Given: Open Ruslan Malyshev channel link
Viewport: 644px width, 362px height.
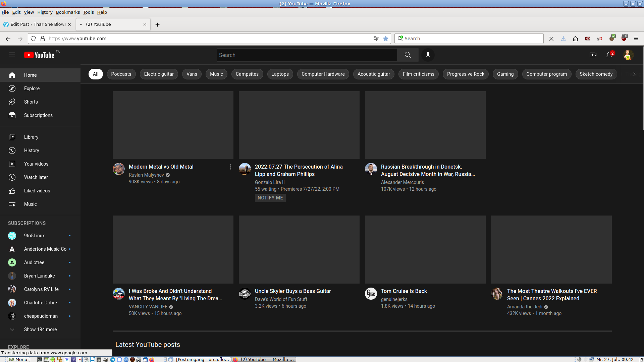Looking at the screenshot, I should 146,175.
